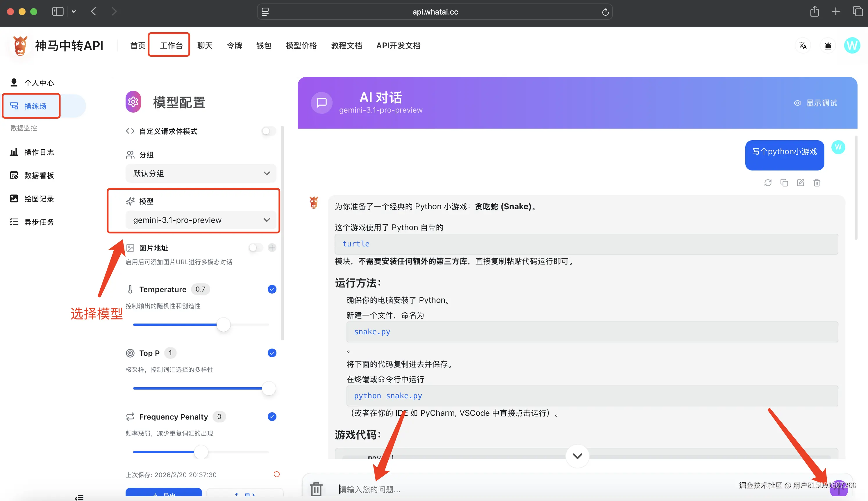Click the edit message pencil icon
868x501 pixels.
(800, 183)
